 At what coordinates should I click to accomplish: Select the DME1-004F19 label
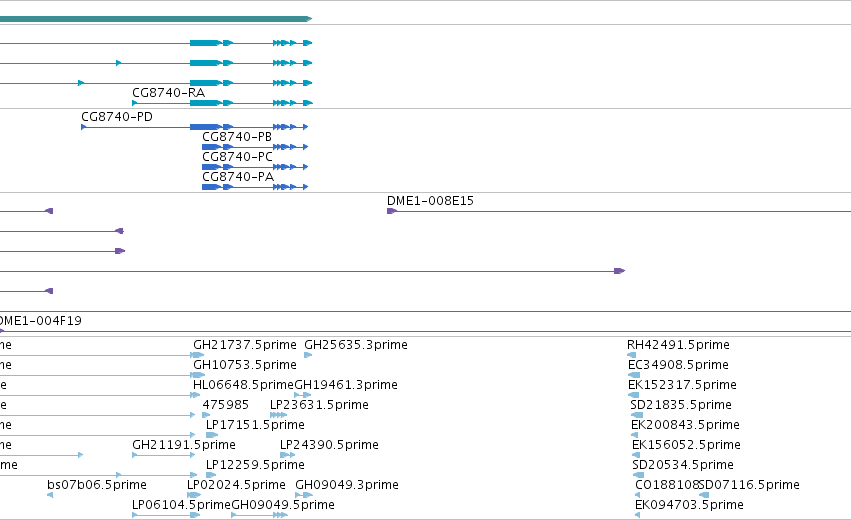41,321
